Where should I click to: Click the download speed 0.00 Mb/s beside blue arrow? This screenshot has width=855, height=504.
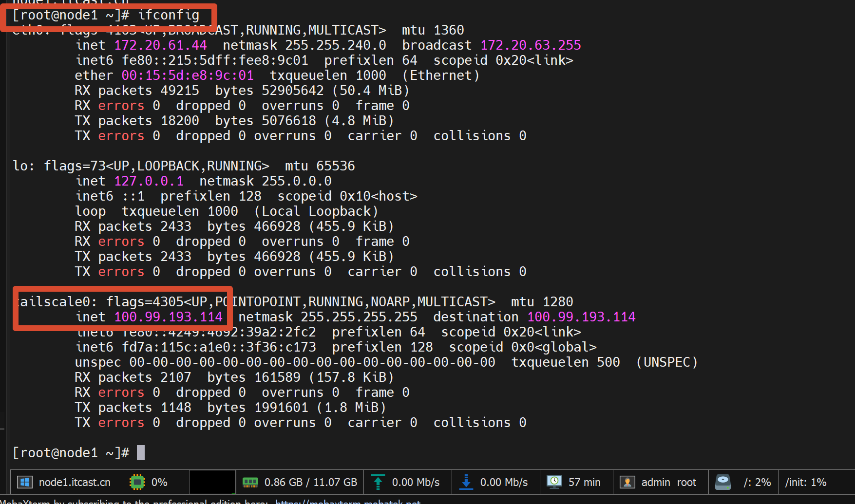click(504, 482)
